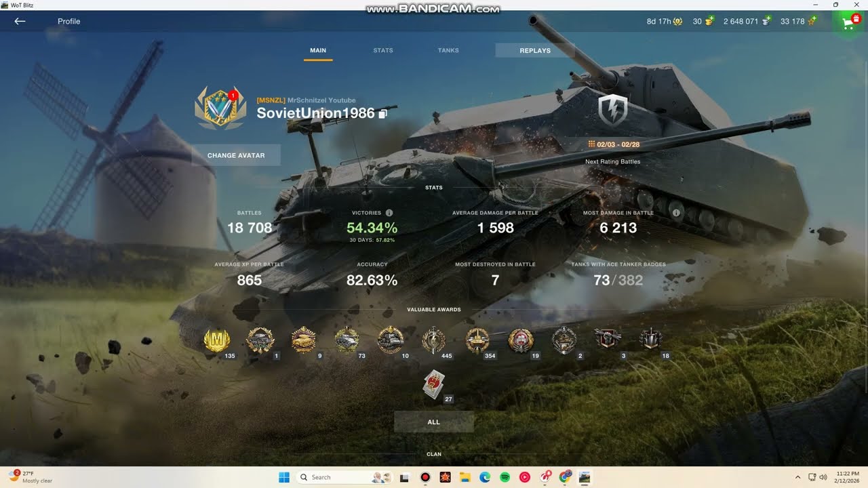The height and width of the screenshot is (488, 868).
Task: Click the ALL awards button
Action: click(434, 422)
